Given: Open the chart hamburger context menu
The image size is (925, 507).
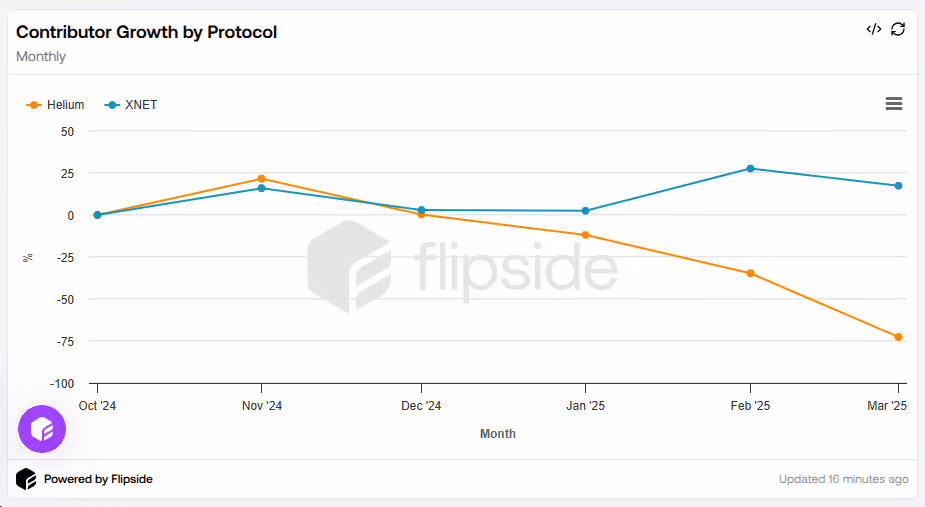Looking at the screenshot, I should point(894,104).
